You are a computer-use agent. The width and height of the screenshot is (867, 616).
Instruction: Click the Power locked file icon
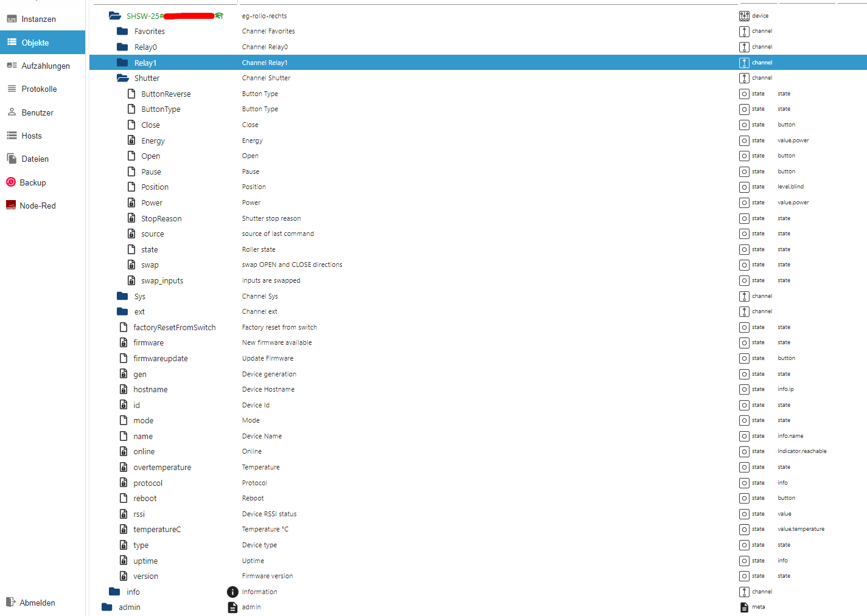pyautogui.click(x=131, y=202)
